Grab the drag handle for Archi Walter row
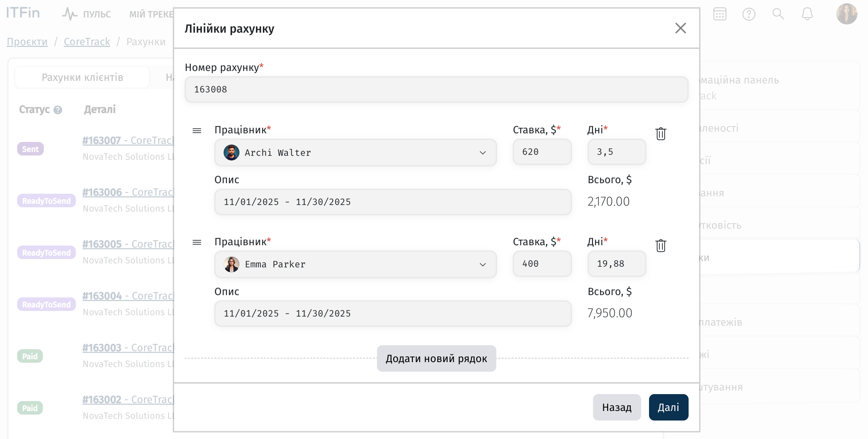 (x=197, y=130)
